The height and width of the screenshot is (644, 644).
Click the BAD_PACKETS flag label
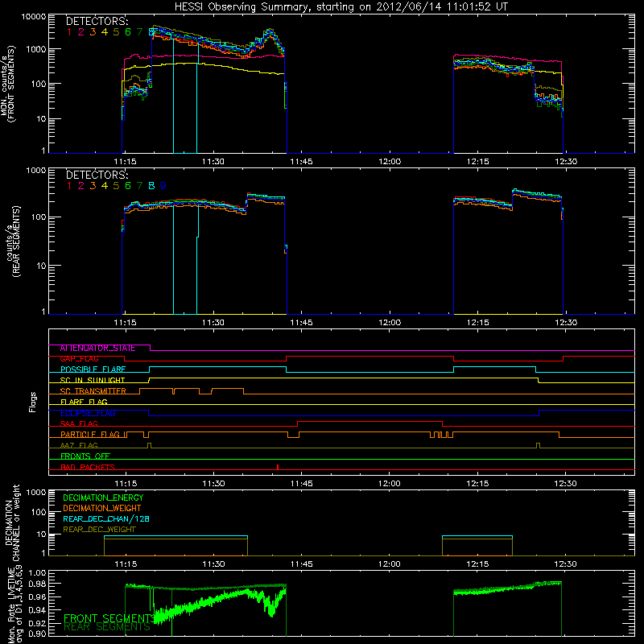88,468
